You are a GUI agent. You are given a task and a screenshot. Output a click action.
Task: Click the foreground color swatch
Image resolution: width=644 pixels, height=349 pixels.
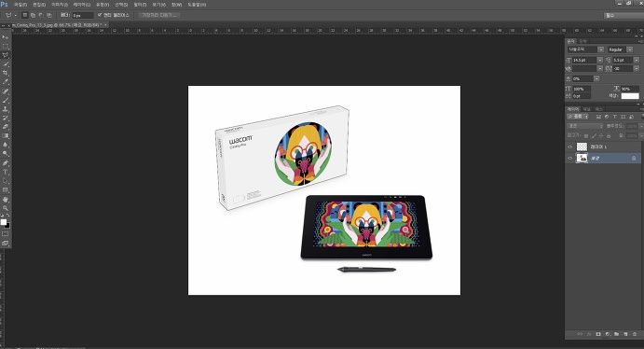(x=4, y=222)
